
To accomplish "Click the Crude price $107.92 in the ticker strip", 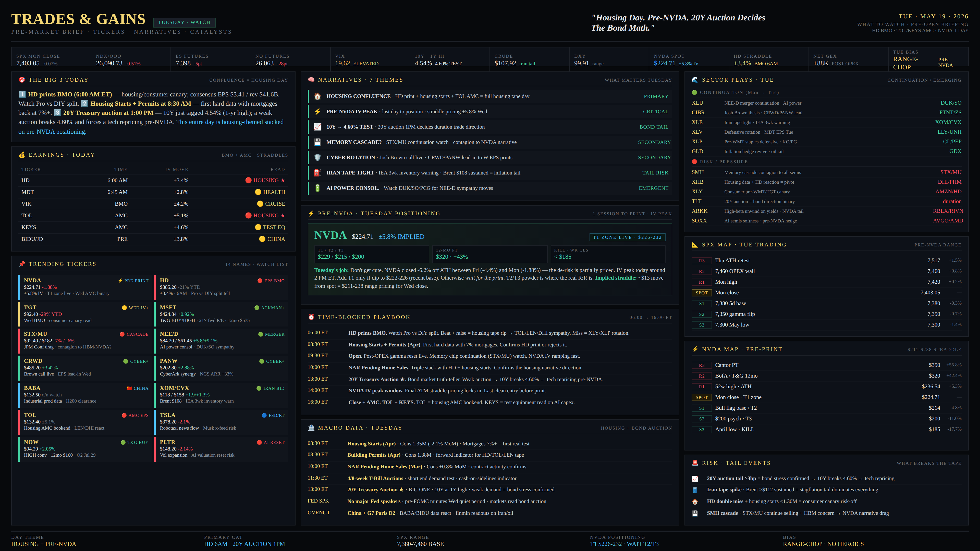I will pyautogui.click(x=505, y=63).
